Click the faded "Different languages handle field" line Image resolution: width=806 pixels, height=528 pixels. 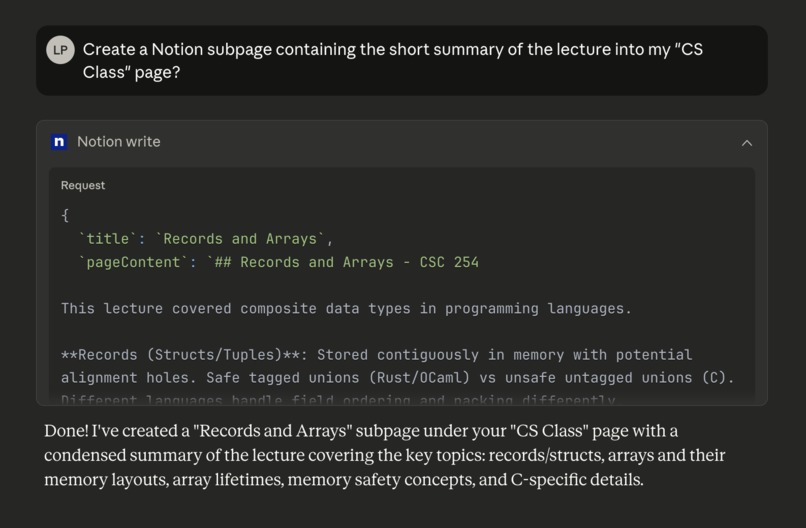[x=338, y=399]
